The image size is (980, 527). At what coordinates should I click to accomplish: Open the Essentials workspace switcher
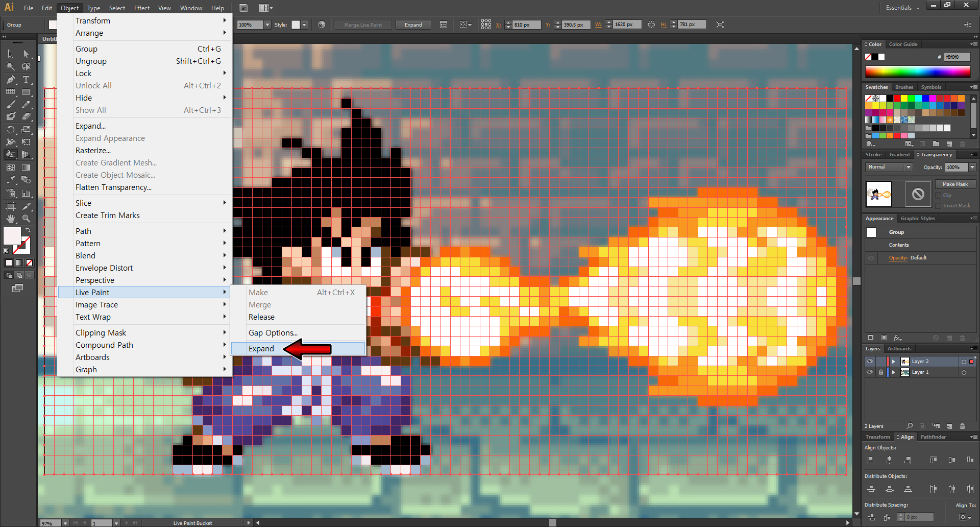pos(902,8)
